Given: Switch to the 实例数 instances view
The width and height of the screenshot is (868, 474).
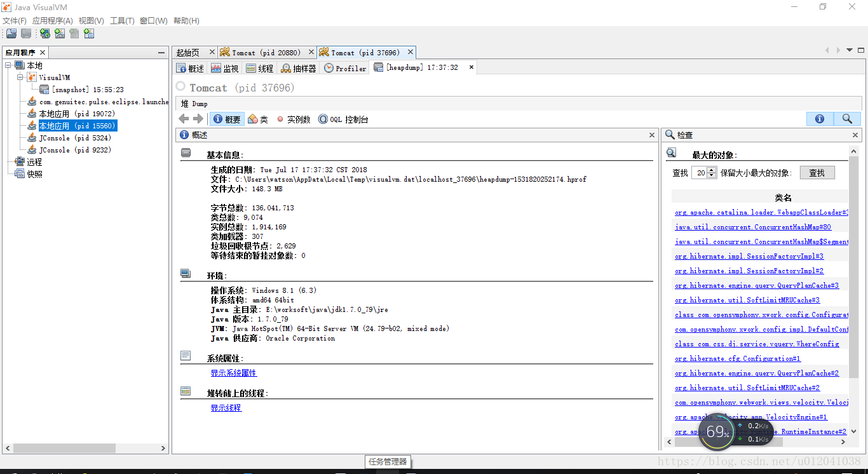Looking at the screenshot, I should 293,119.
